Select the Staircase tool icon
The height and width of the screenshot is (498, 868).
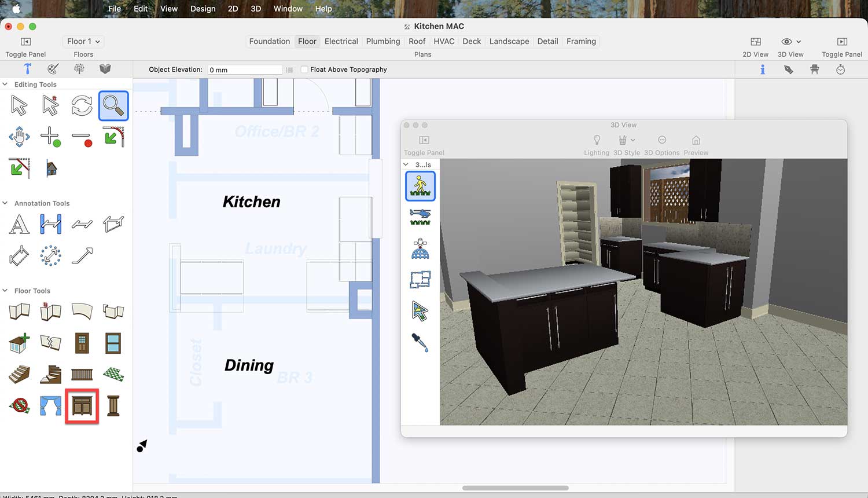[19, 375]
